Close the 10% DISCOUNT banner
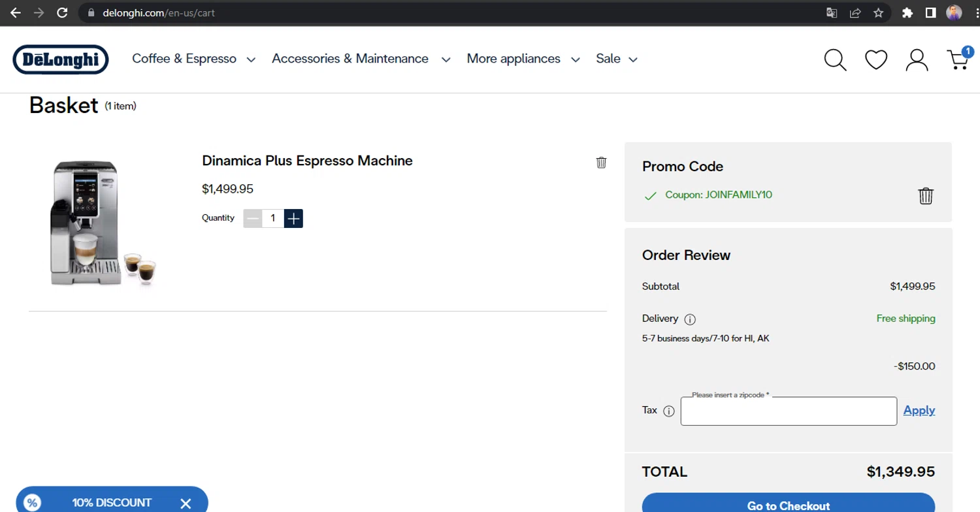Screen dimensions: 980x512 (186, 504)
